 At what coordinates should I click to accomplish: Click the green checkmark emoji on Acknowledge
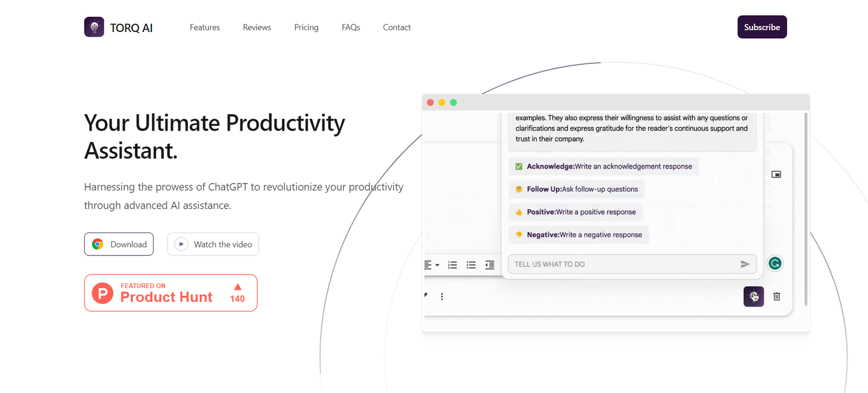click(519, 166)
